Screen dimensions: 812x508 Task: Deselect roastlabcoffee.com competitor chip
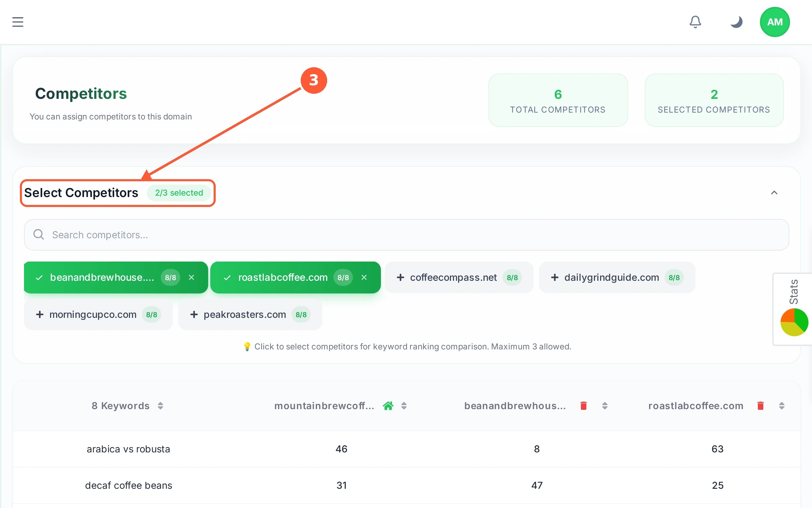pyautogui.click(x=295, y=277)
